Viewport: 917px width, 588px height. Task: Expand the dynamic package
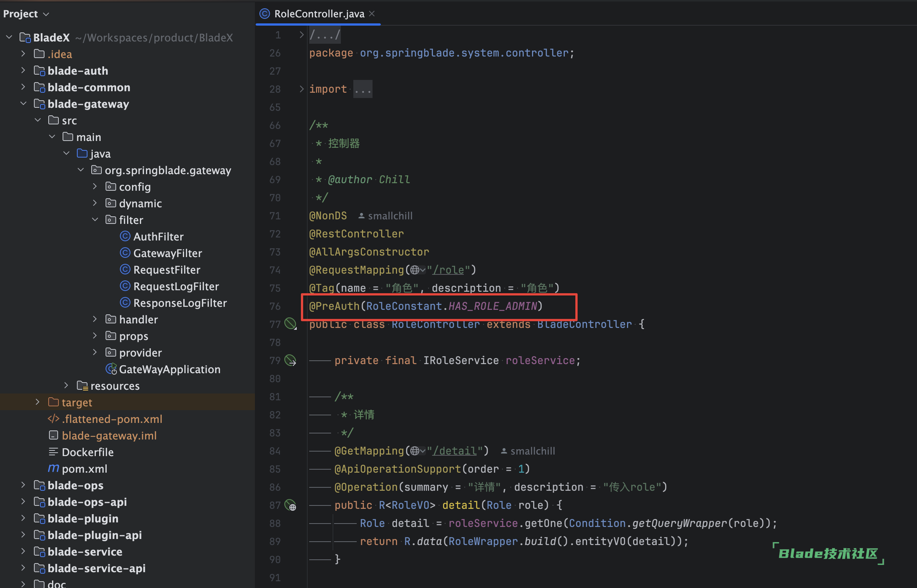(x=95, y=203)
